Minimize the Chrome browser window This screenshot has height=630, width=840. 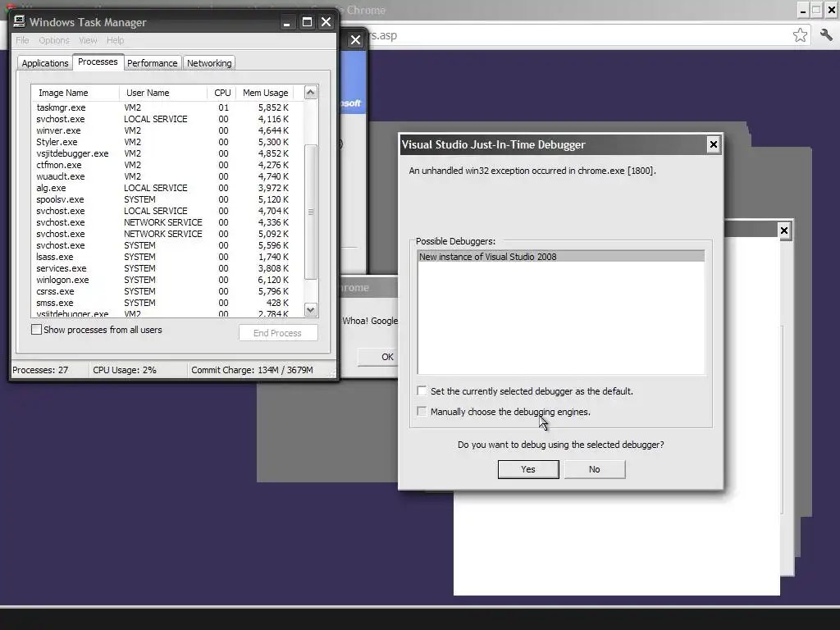pyautogui.click(x=802, y=10)
